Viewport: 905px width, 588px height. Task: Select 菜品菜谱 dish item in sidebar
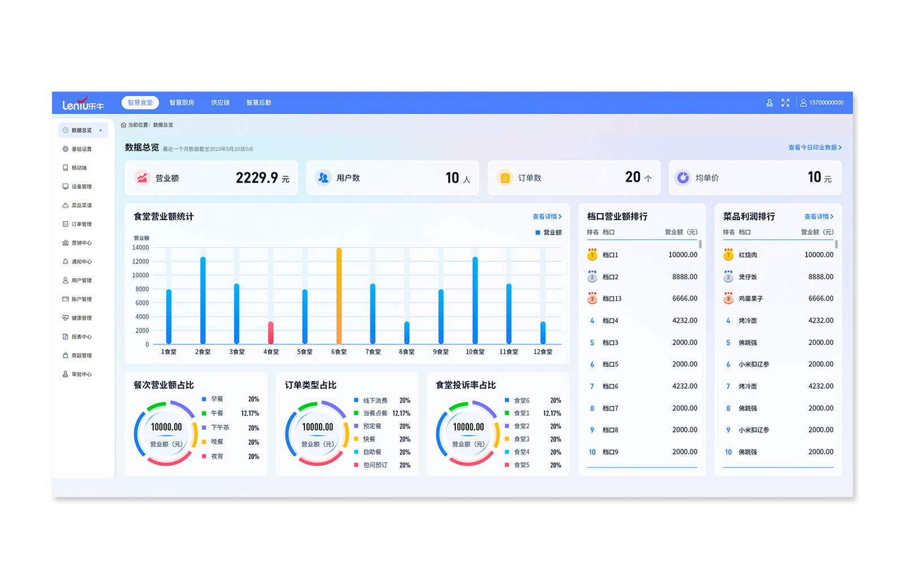[77, 205]
